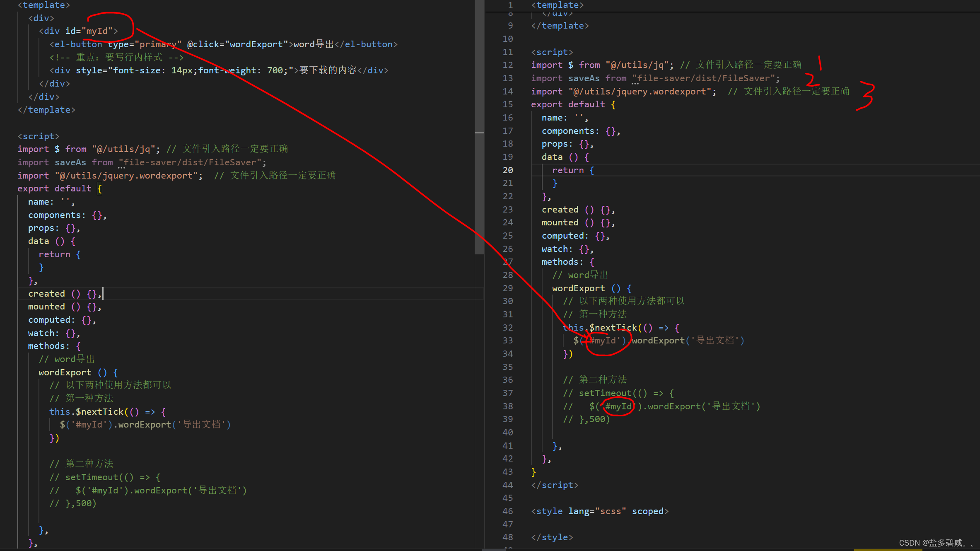Click 'return {' in left pane
The image size is (980, 551).
click(60, 254)
